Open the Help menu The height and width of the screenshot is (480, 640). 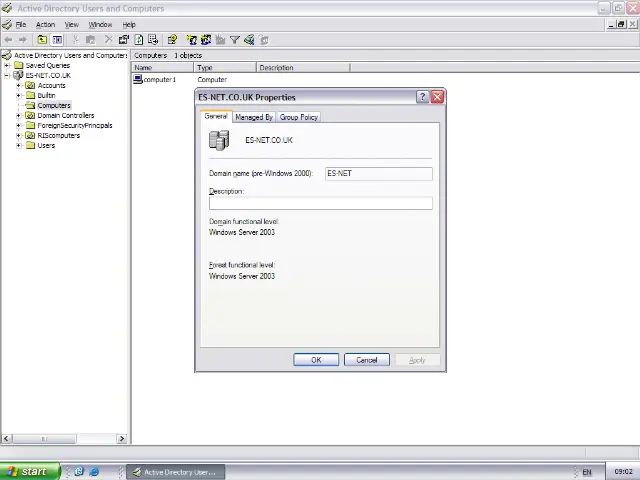[129, 24]
